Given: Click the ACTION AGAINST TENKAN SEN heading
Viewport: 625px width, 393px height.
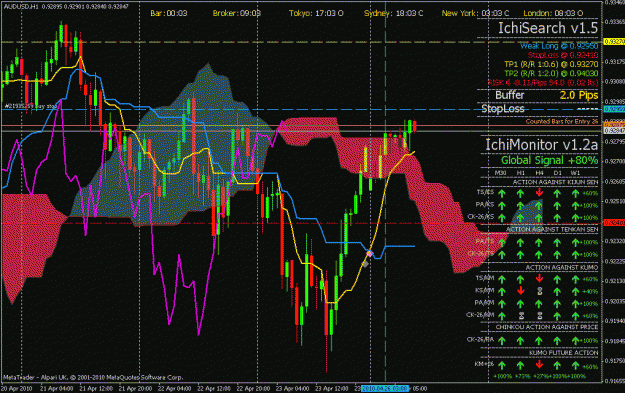Looking at the screenshot, I should click(552, 230).
